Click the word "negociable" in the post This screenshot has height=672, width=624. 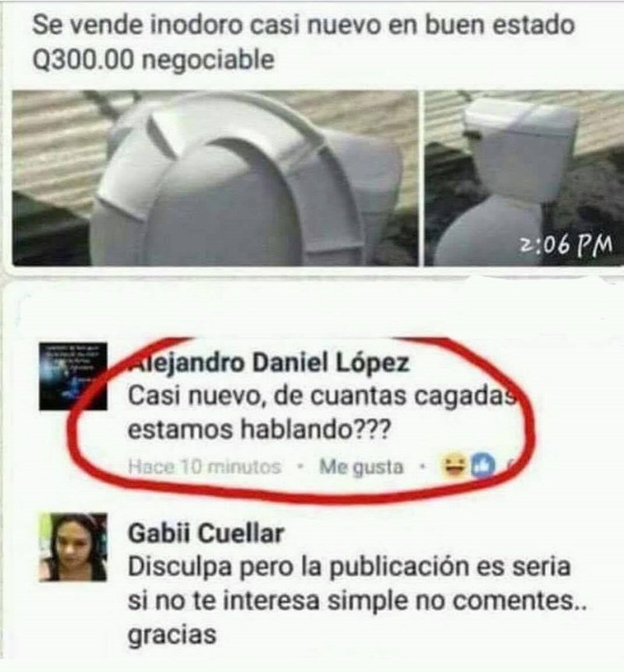click(x=208, y=59)
